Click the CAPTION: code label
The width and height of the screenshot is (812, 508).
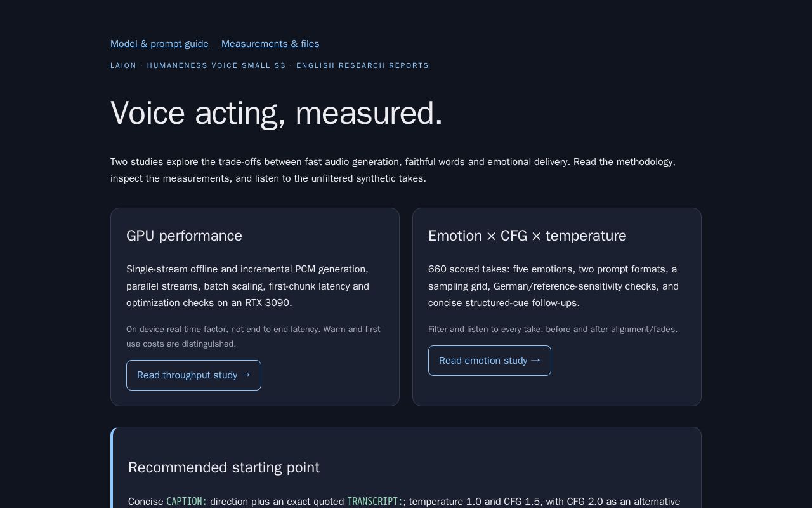coord(187,502)
